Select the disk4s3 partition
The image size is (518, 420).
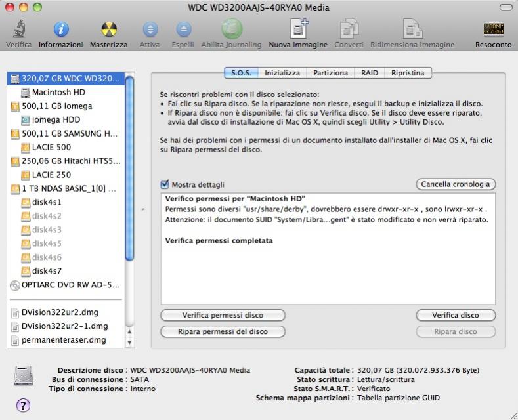click(66, 230)
